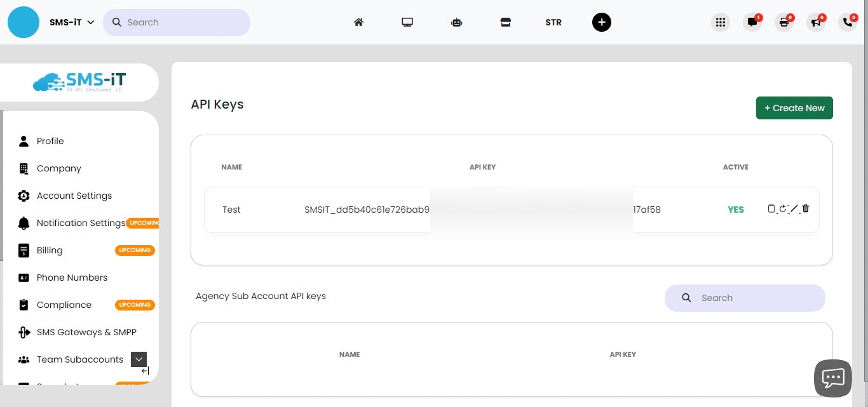Image resolution: width=868 pixels, height=407 pixels.
Task: Open the robot icon in top navigation
Action: [x=456, y=22]
